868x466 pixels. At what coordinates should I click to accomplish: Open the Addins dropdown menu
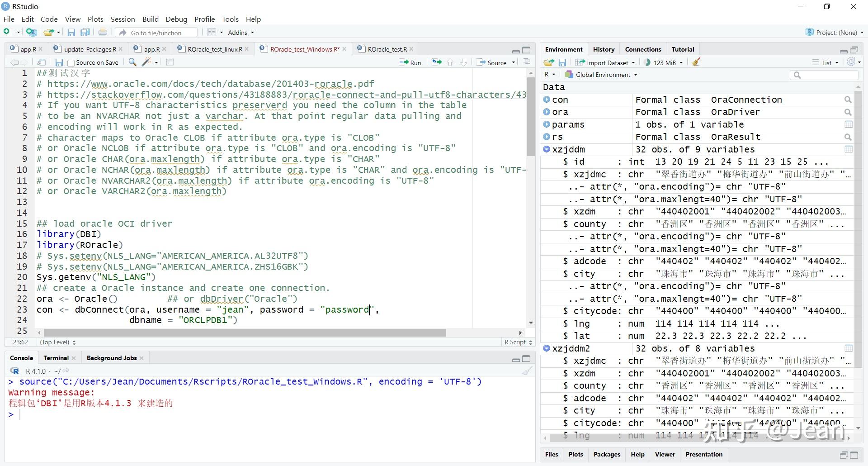tap(241, 33)
